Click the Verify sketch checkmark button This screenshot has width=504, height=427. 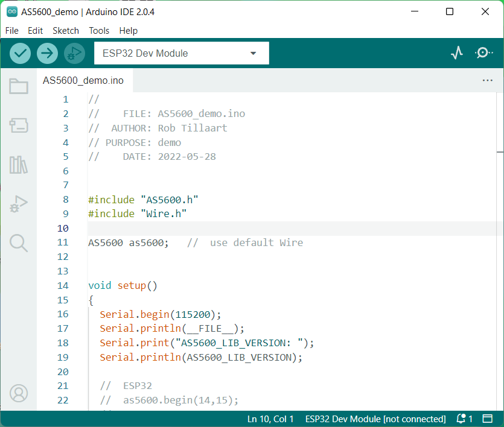coord(21,53)
